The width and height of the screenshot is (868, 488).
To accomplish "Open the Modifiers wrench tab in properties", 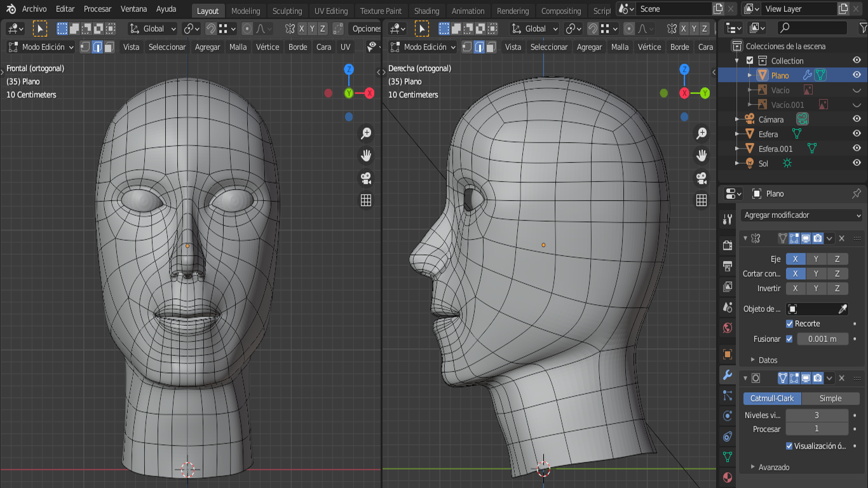I will point(728,375).
